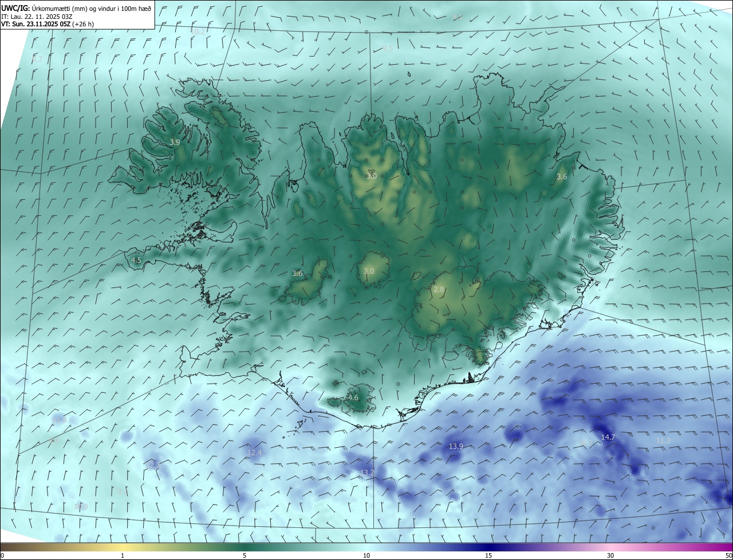Screen dimensions: 733x560
Task: Click the colorbar tick label 0
Action: [2, 555]
